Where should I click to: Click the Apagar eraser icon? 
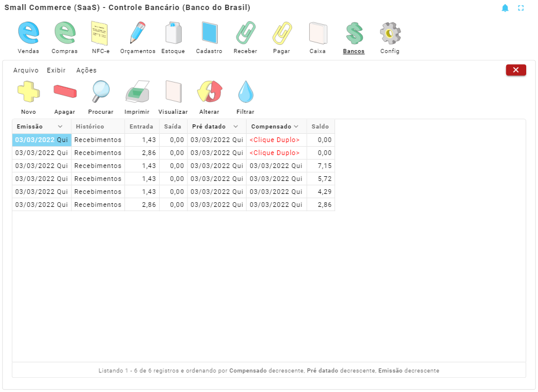tap(64, 93)
